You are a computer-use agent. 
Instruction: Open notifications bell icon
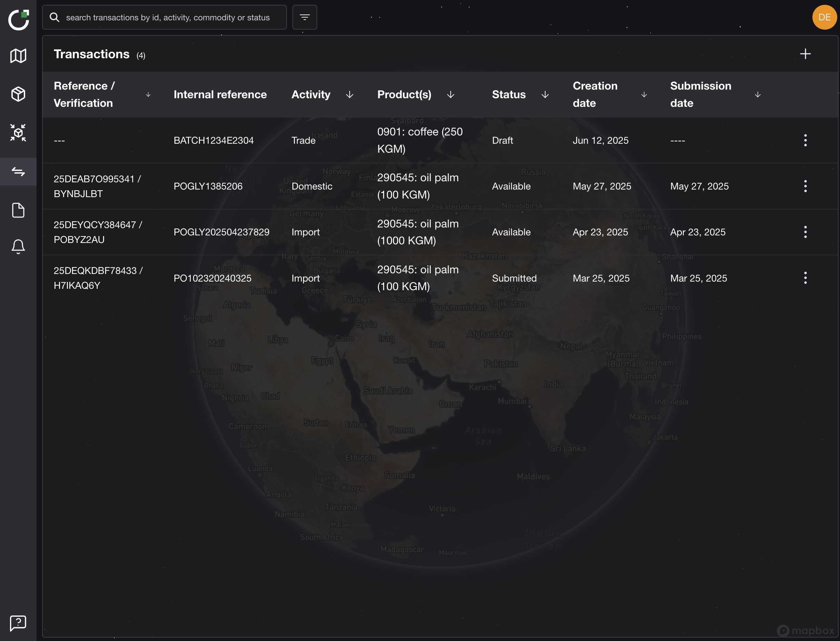[18, 247]
